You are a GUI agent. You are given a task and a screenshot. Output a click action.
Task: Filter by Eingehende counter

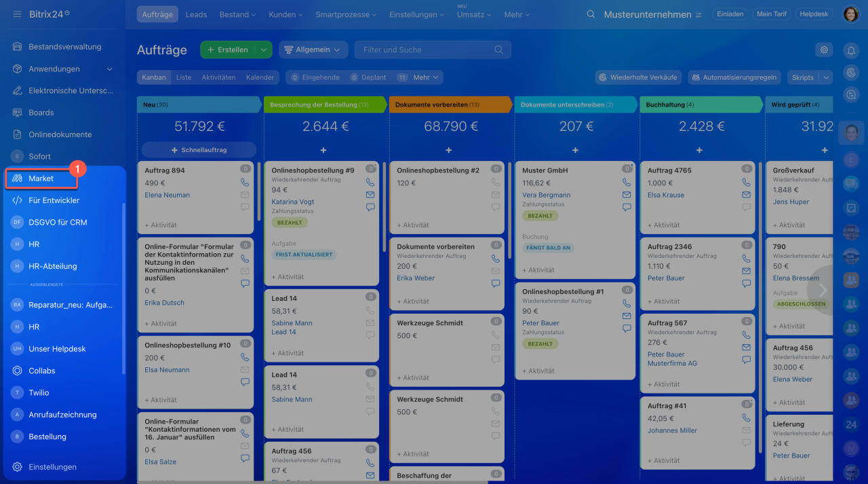click(x=315, y=77)
